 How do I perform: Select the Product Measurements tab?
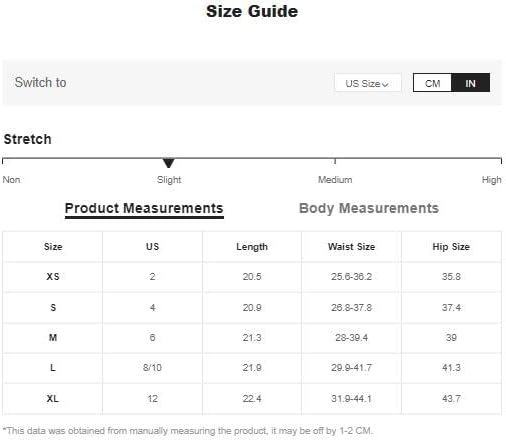click(x=144, y=208)
